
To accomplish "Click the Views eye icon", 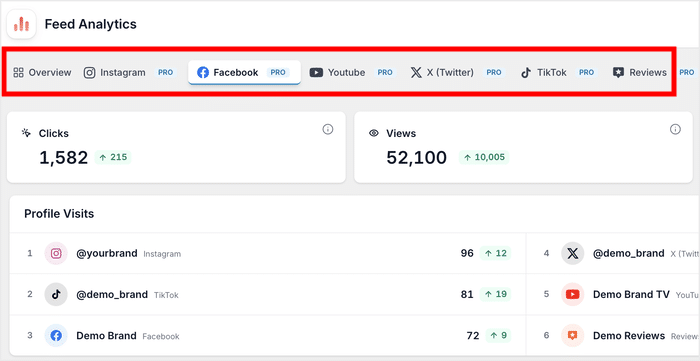I will point(374,133).
